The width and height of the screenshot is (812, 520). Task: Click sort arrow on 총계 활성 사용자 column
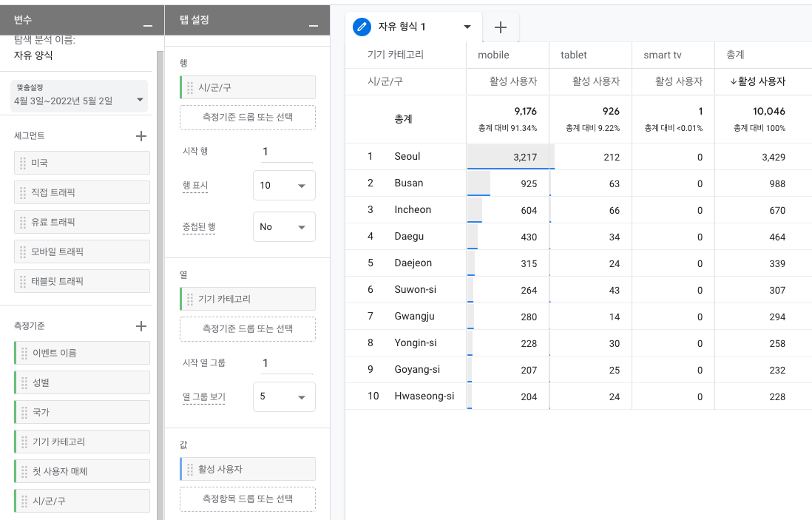(x=734, y=81)
